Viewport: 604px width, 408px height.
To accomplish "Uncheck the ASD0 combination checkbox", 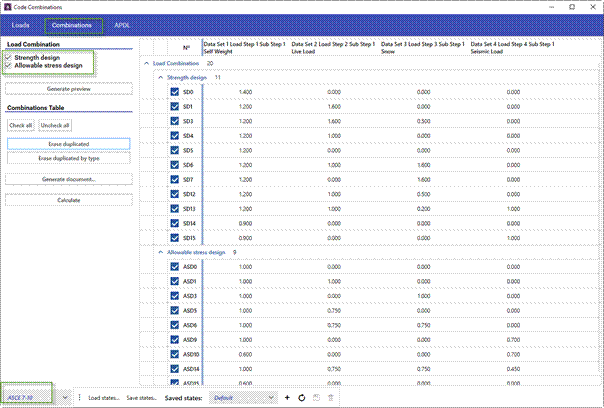I will click(174, 267).
